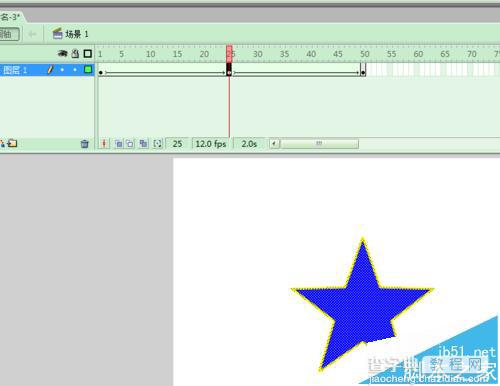
Task: Click the scene clapperboard icon
Action: click(x=57, y=33)
